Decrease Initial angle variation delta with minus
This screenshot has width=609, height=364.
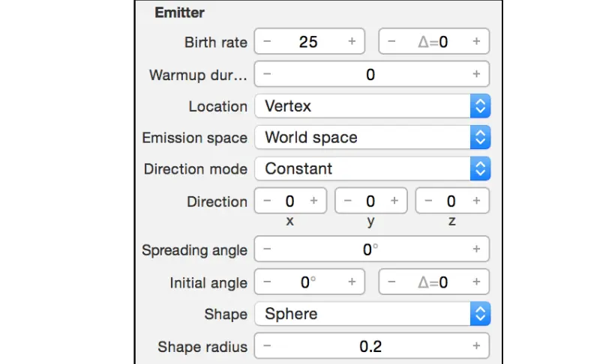point(391,282)
